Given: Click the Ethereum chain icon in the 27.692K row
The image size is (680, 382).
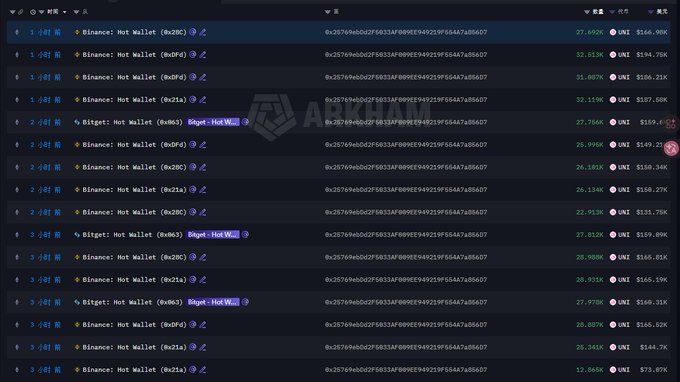Looking at the screenshot, I should [17, 33].
